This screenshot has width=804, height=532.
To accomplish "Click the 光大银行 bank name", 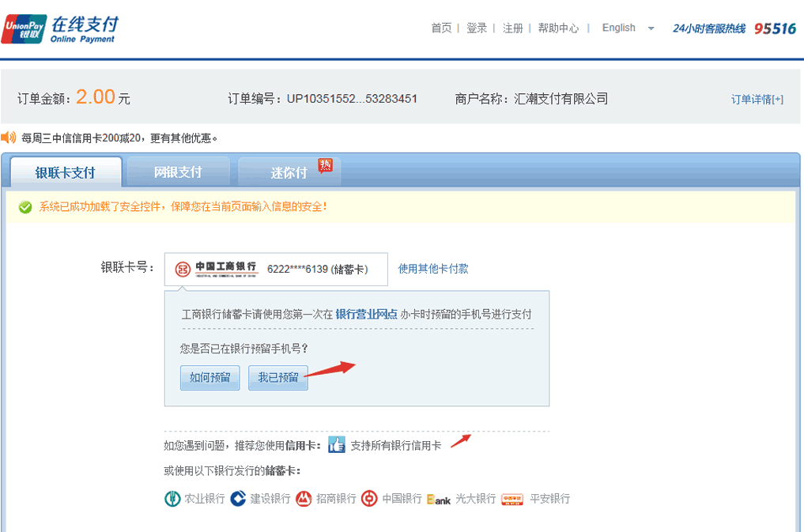I will coord(475,499).
